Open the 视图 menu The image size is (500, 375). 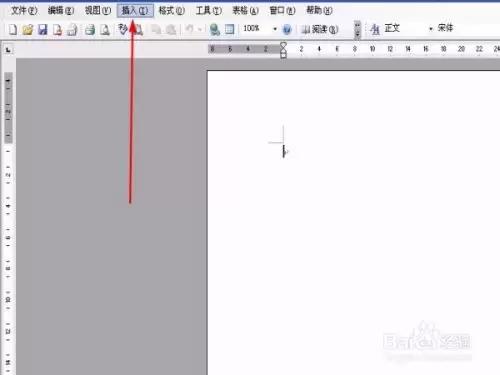[98, 11]
